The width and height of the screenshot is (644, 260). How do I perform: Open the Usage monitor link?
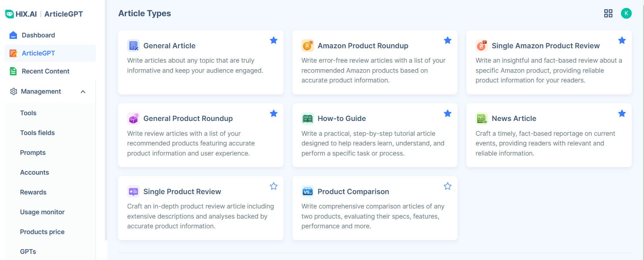(x=42, y=212)
